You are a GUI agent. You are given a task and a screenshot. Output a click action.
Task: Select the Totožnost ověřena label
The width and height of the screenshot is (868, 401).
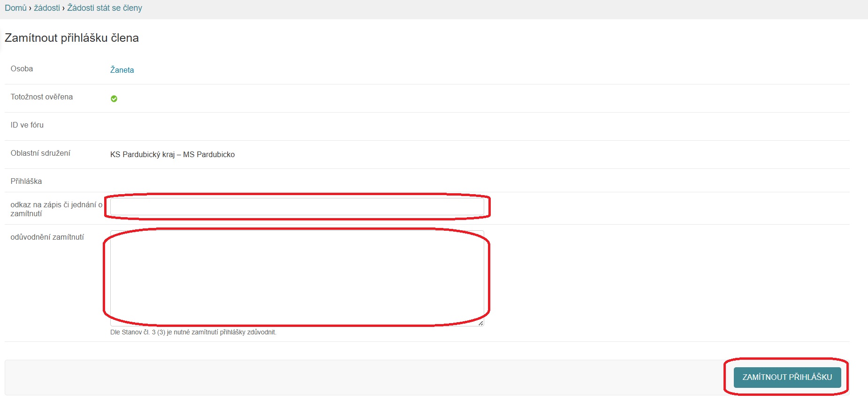pos(42,97)
